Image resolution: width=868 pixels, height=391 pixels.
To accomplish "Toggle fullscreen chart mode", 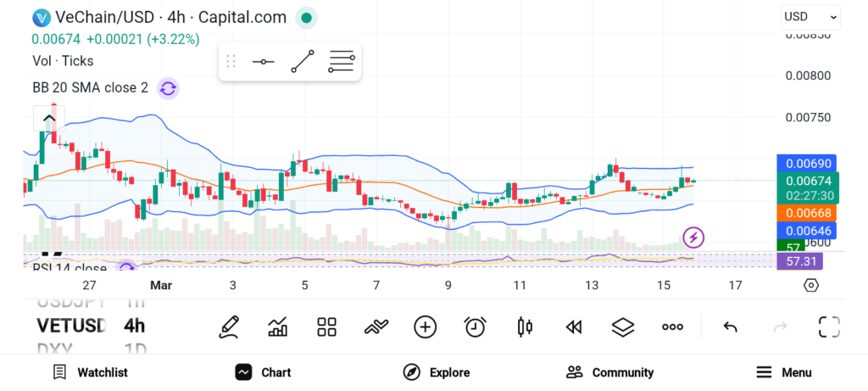I will 829,327.
